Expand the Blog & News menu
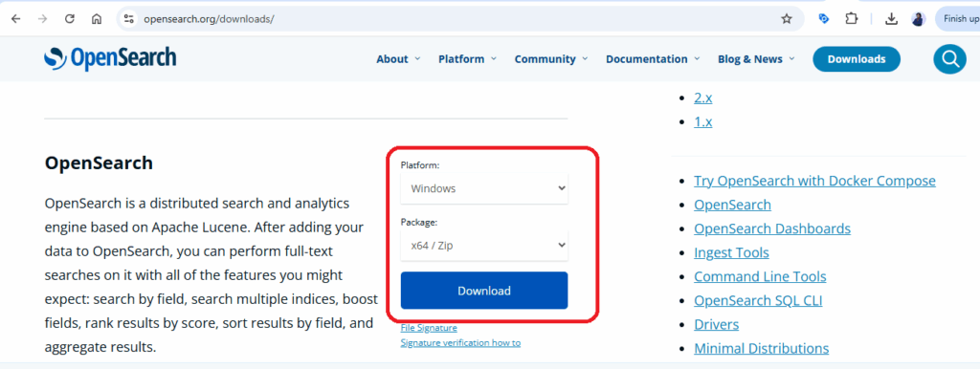The width and height of the screenshot is (980, 369). (756, 59)
